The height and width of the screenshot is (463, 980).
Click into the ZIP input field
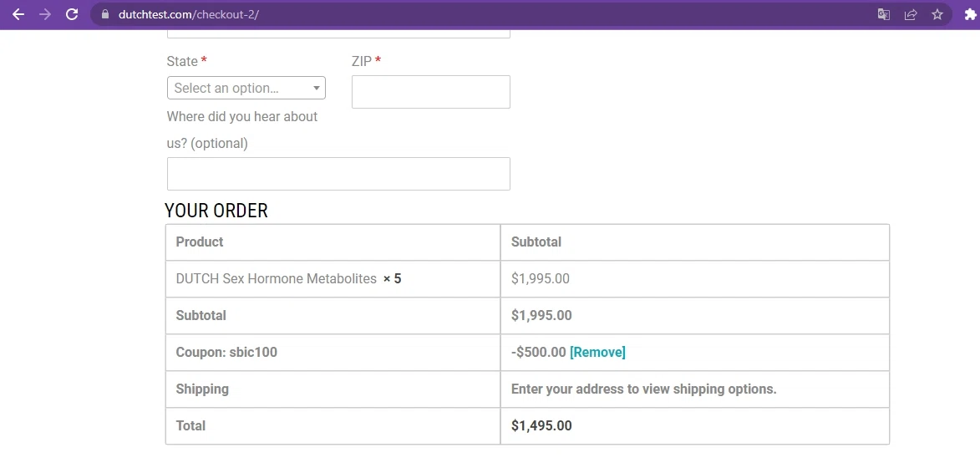(x=430, y=92)
